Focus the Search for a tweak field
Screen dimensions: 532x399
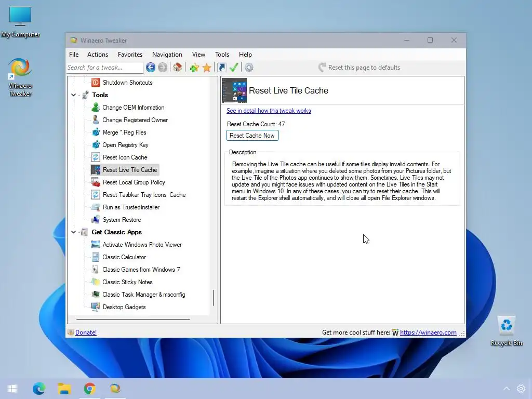pos(104,68)
